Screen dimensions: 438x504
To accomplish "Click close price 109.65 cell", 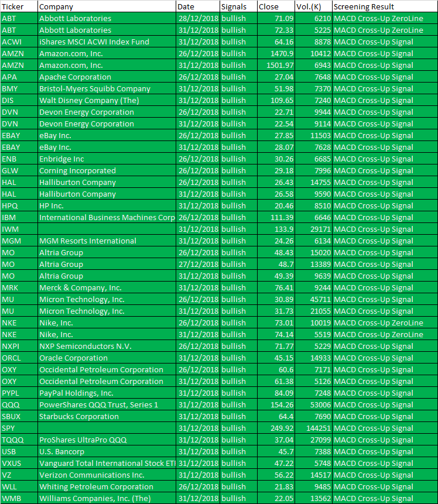I will click(x=276, y=100).
